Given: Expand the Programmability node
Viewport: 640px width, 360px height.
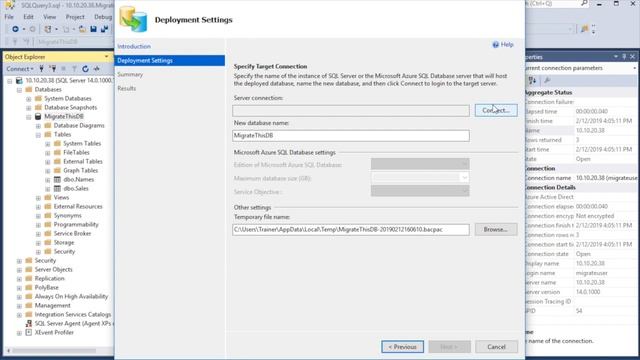Looking at the screenshot, I should 38,225.
